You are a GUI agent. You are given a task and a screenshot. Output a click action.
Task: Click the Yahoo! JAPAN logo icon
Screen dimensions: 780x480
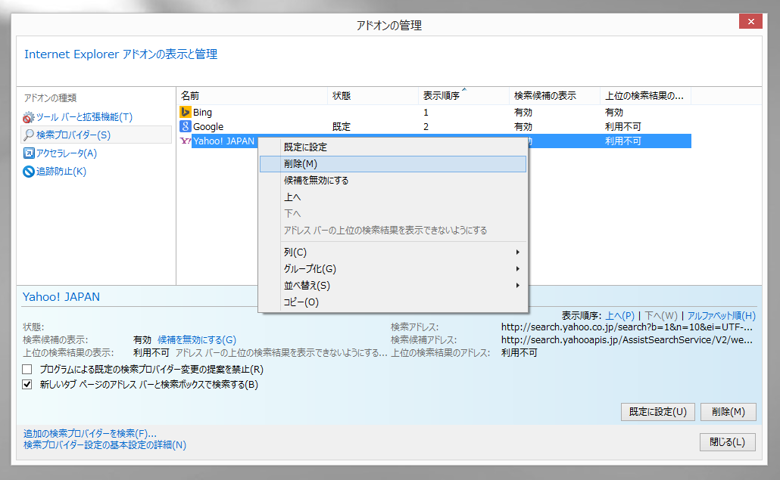tap(186, 141)
